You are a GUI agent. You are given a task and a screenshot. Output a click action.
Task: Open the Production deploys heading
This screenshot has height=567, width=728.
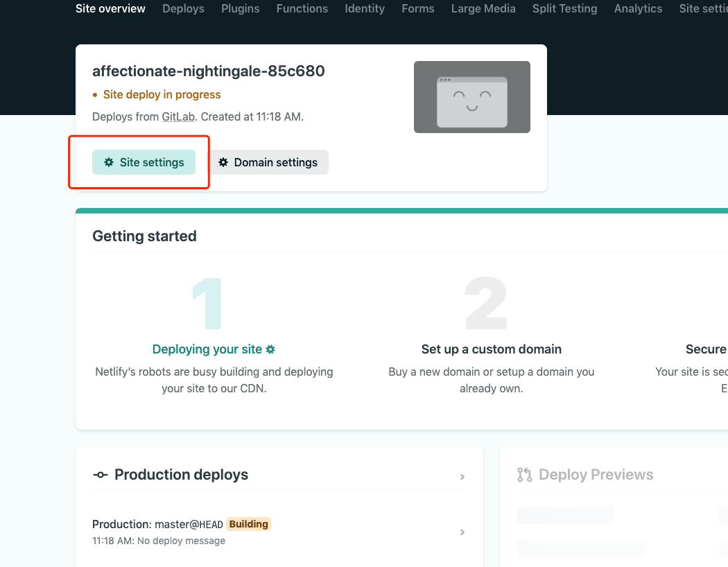(x=181, y=475)
